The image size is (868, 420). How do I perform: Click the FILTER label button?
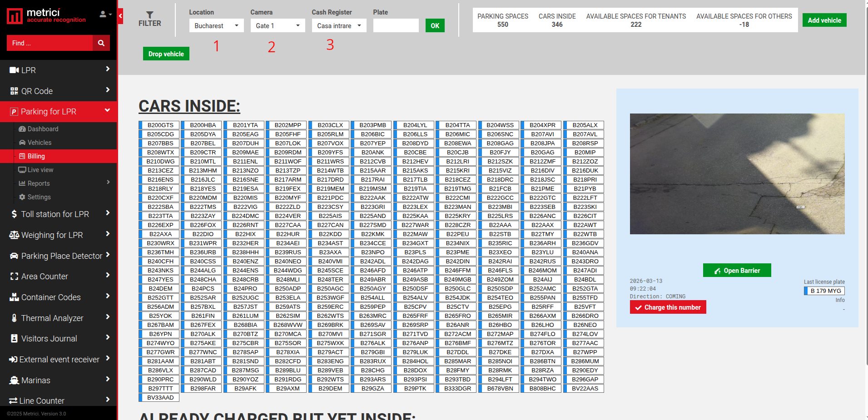[150, 23]
